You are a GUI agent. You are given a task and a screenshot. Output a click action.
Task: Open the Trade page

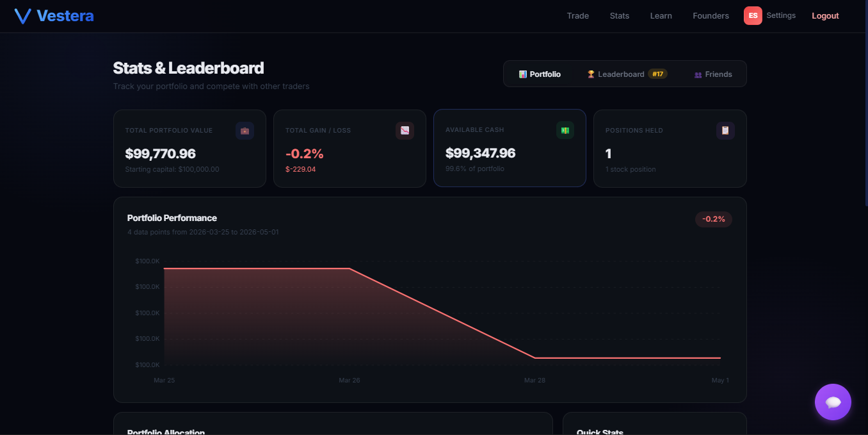pyautogui.click(x=577, y=16)
